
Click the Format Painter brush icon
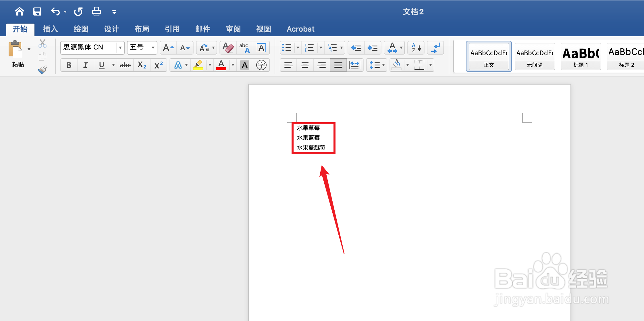pyautogui.click(x=43, y=70)
